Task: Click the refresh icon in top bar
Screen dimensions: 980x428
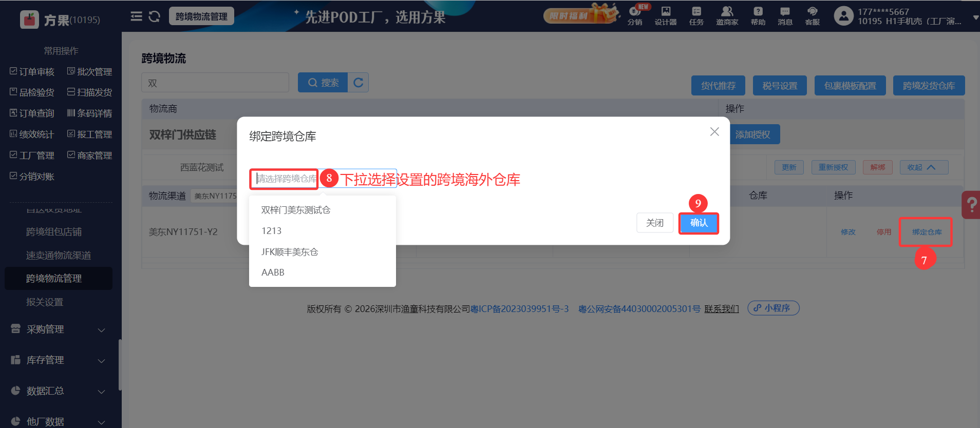Action: 154,16
